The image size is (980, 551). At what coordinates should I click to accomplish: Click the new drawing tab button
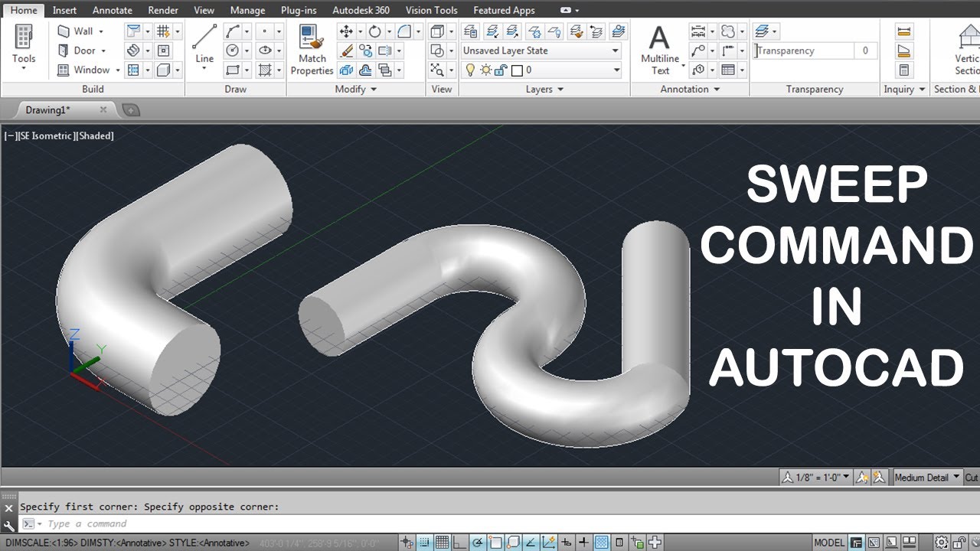click(x=131, y=110)
